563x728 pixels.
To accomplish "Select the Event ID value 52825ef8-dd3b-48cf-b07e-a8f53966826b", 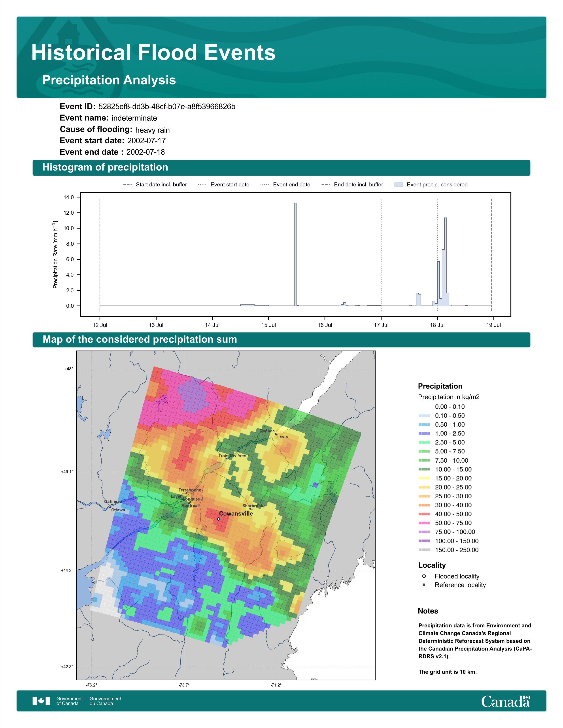I will (167, 107).
